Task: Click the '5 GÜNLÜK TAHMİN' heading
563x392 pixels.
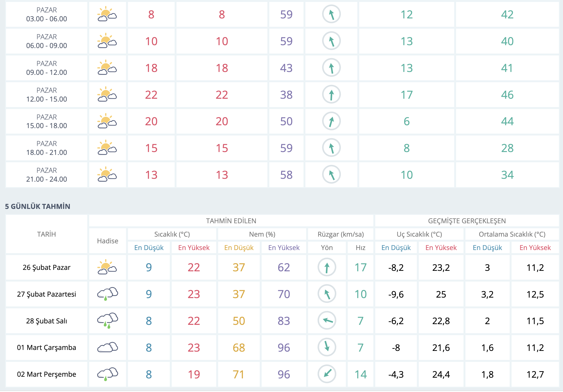Action: pos(38,206)
